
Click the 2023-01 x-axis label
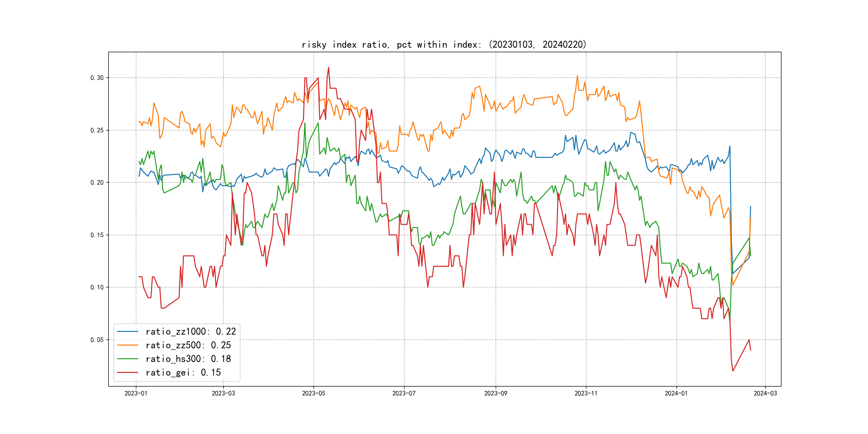point(136,393)
